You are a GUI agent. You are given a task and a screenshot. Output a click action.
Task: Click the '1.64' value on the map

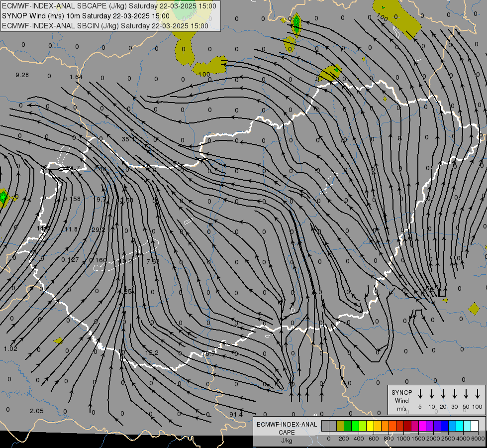pyautogui.click(x=76, y=77)
